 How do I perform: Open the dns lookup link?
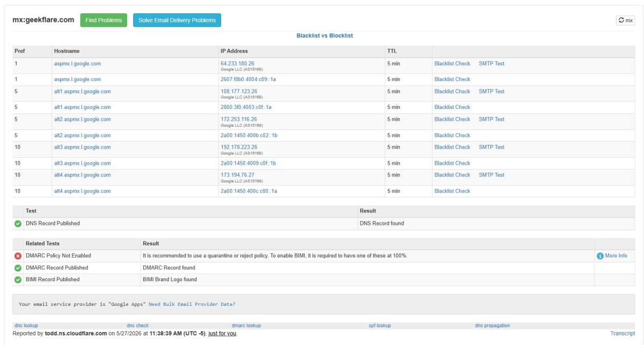[26, 326]
